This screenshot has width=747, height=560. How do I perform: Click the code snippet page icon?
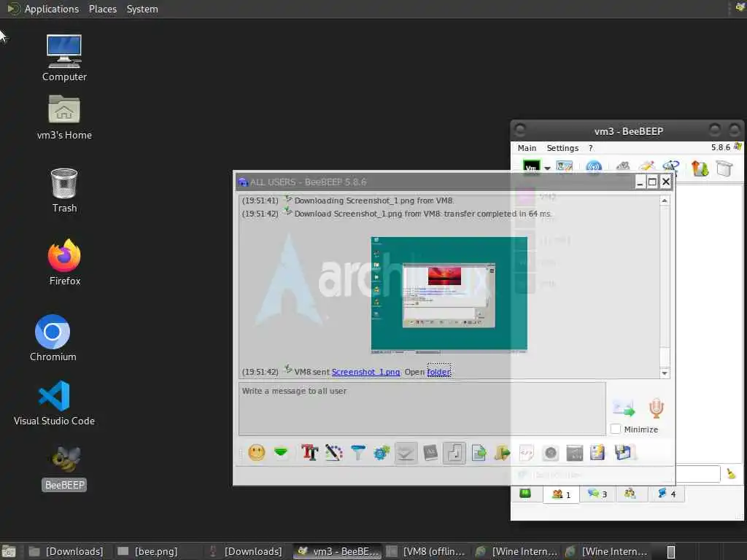coord(527,452)
